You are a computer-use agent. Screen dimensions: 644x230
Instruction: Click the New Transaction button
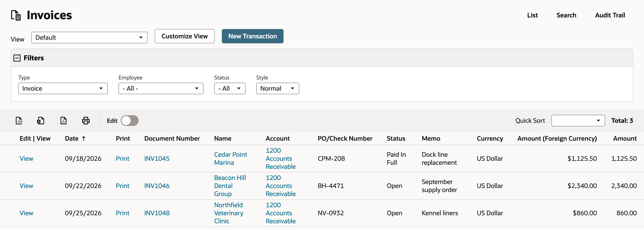pyautogui.click(x=252, y=36)
